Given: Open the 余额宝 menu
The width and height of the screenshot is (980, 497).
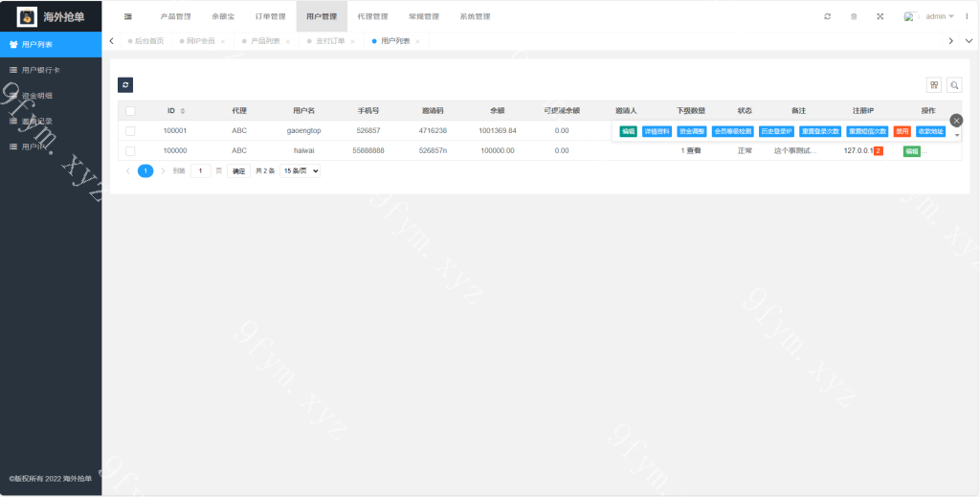Looking at the screenshot, I should click(223, 17).
